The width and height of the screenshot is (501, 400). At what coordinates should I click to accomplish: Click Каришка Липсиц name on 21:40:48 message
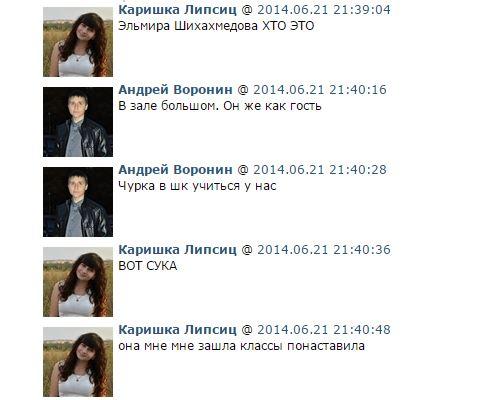click(x=178, y=329)
